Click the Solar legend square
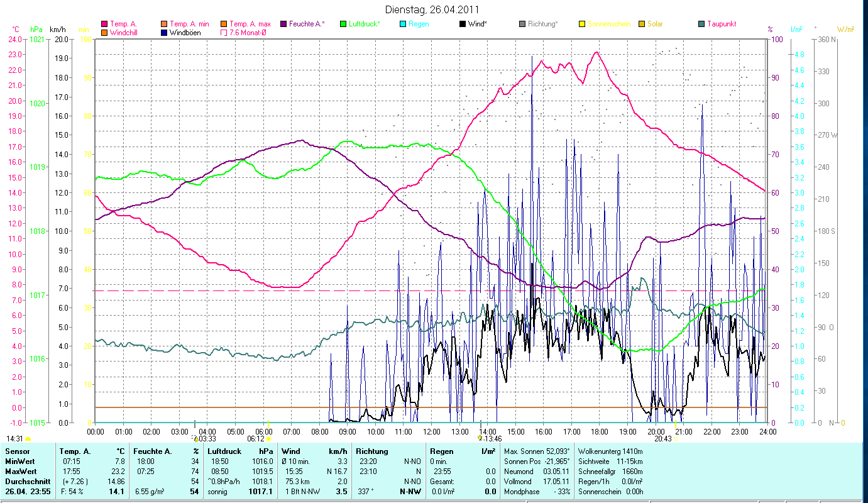This screenshot has height=503, width=868. 642,24
